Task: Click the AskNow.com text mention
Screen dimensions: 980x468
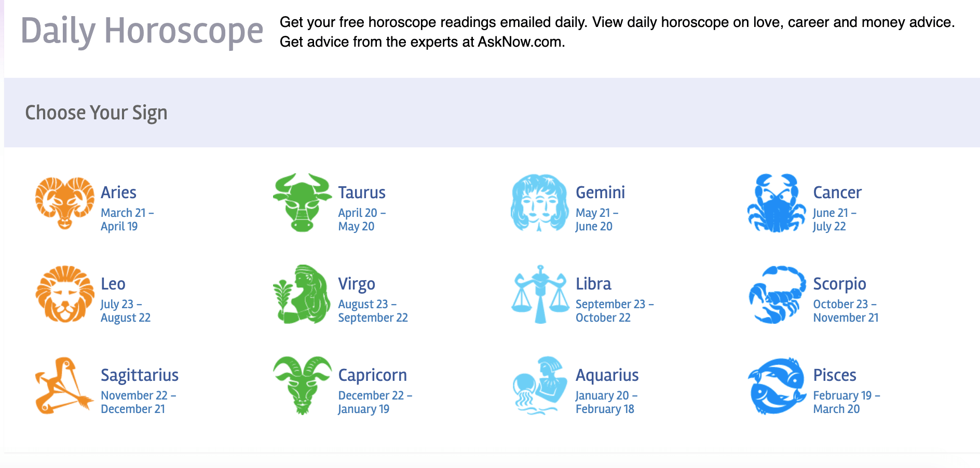Action: tap(519, 42)
